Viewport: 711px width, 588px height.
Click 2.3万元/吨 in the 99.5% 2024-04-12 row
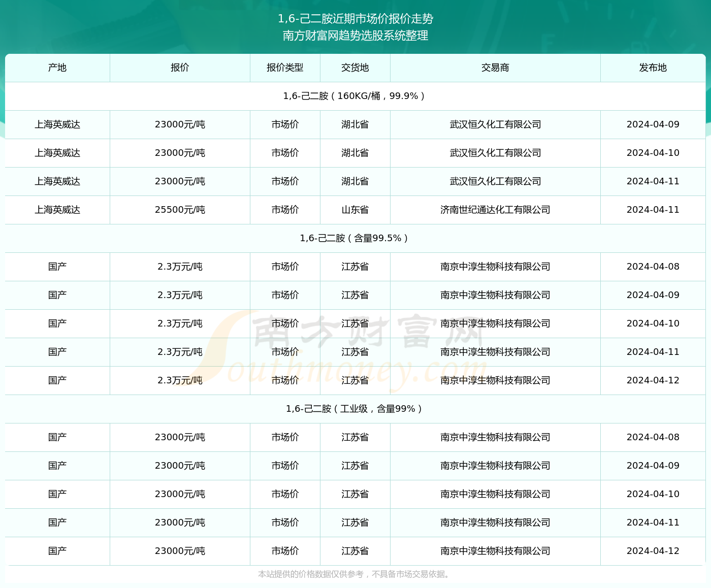[180, 380]
